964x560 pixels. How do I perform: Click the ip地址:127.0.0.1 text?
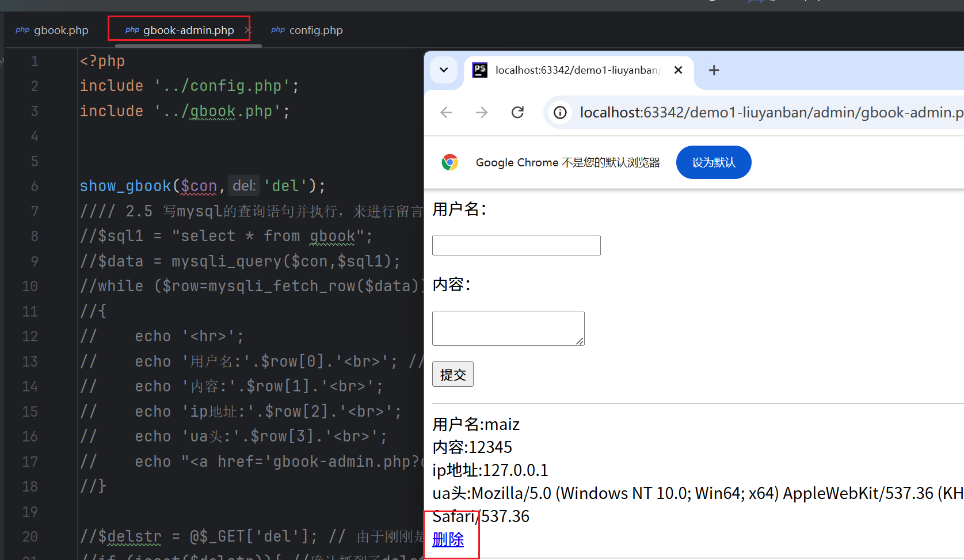(490, 470)
